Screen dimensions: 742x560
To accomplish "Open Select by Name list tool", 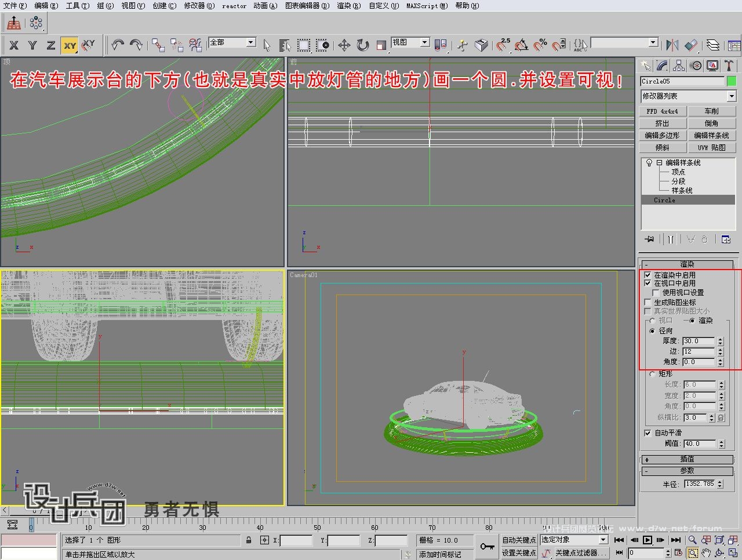I will click(x=285, y=45).
